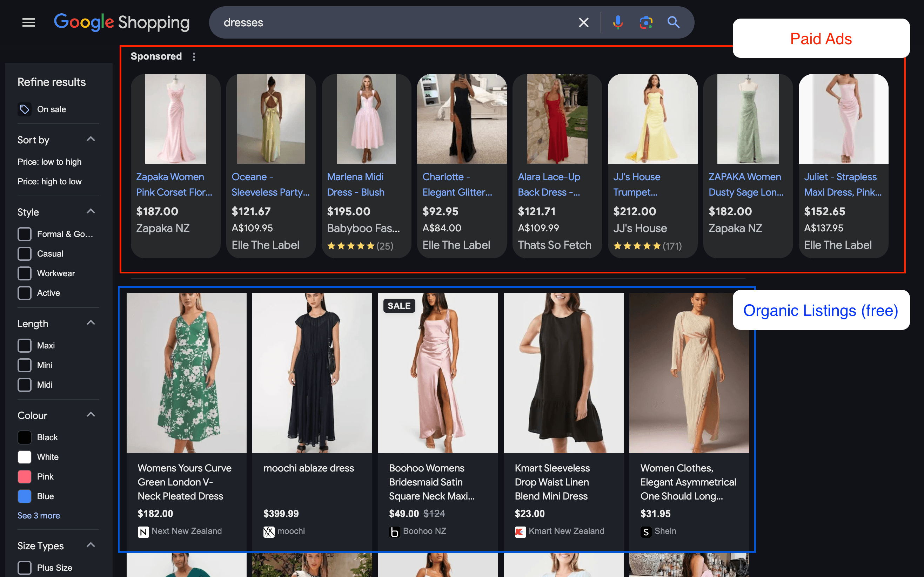Collapse the Sort by section
Image resolution: width=924 pixels, height=577 pixels.
tap(91, 139)
